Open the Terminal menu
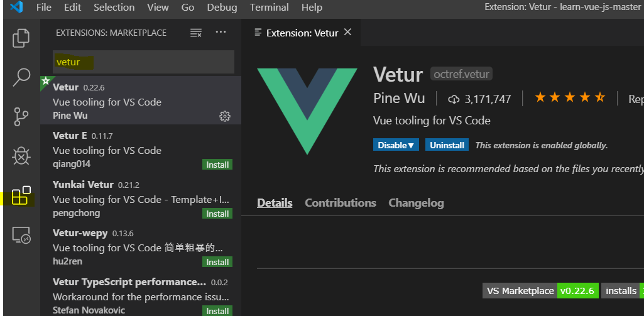 (269, 8)
